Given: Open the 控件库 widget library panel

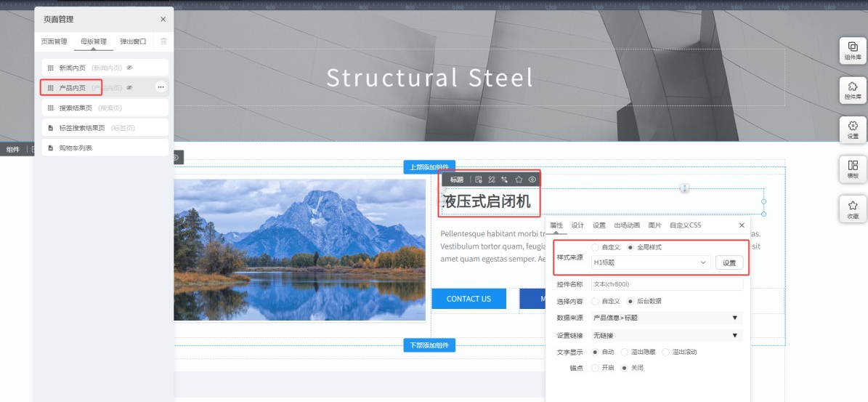Looking at the screenshot, I should pos(853,90).
